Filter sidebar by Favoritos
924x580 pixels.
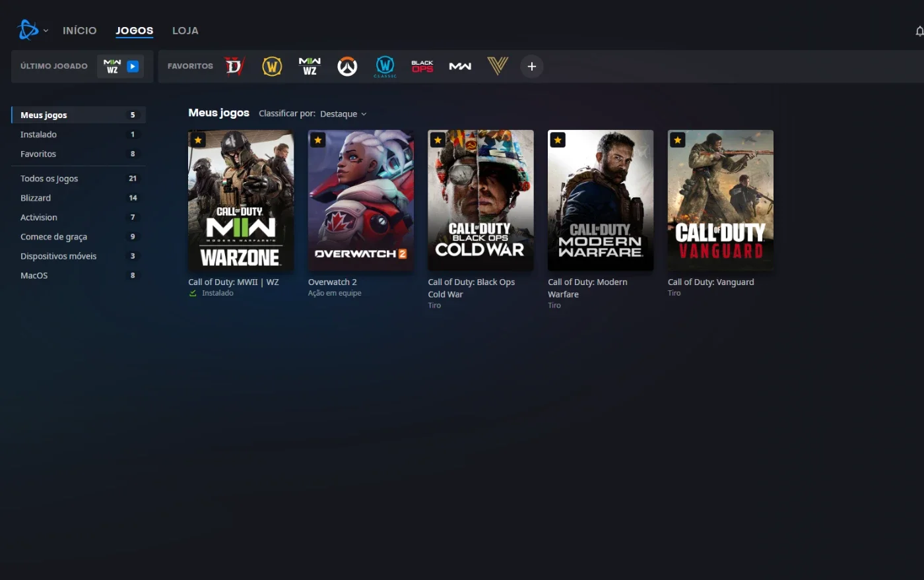[x=79, y=154]
